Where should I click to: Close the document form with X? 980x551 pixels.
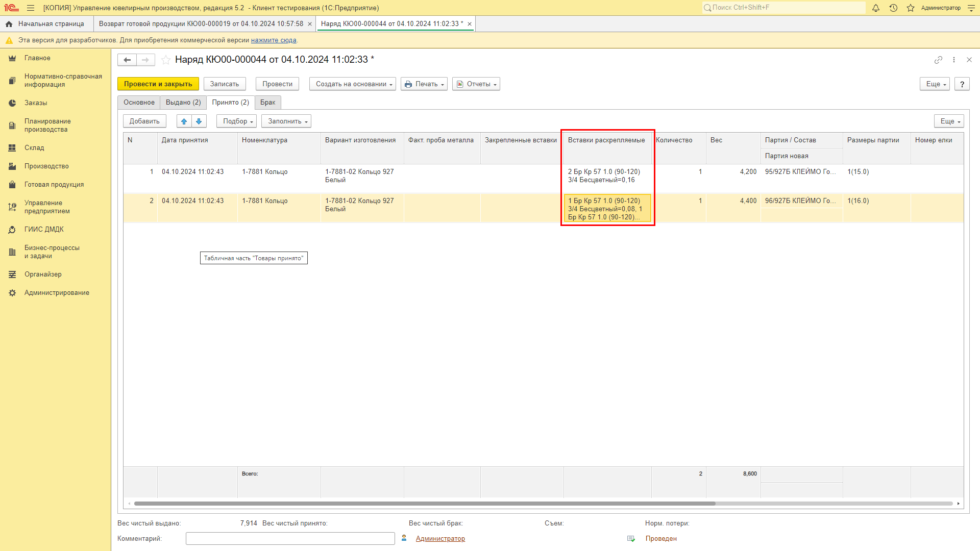969,60
